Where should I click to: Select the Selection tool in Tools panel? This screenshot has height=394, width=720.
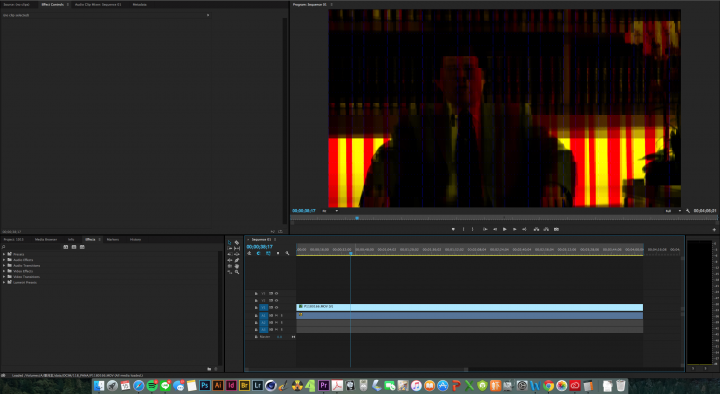230,242
